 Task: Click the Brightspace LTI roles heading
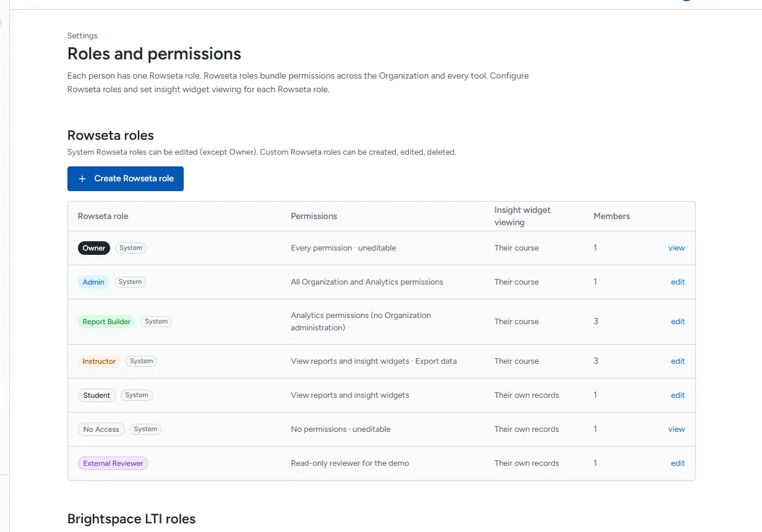coord(131,519)
